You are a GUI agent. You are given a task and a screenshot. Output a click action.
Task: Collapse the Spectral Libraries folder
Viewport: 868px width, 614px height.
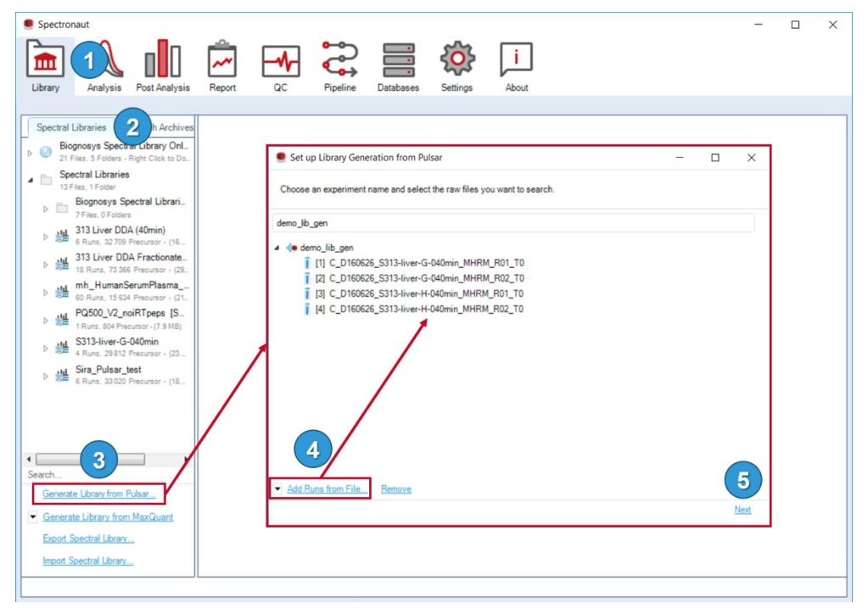coord(31,181)
